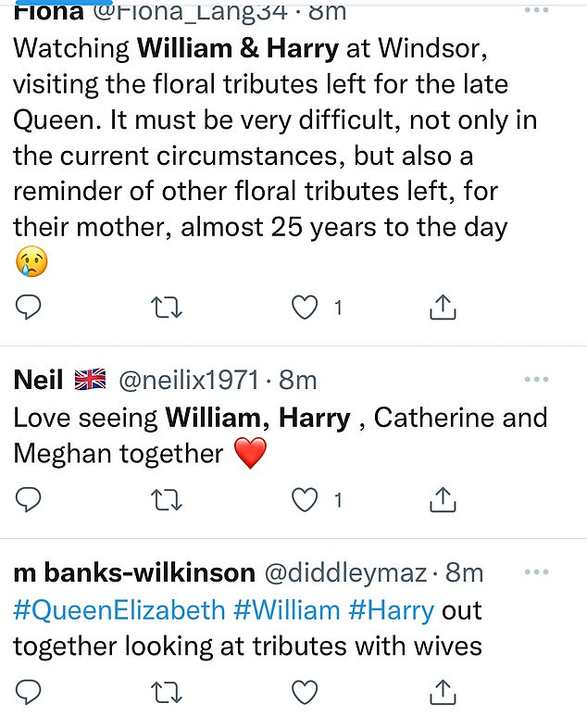
Task: Retweet Fiona's floral tributes tweet
Action: click(x=167, y=308)
